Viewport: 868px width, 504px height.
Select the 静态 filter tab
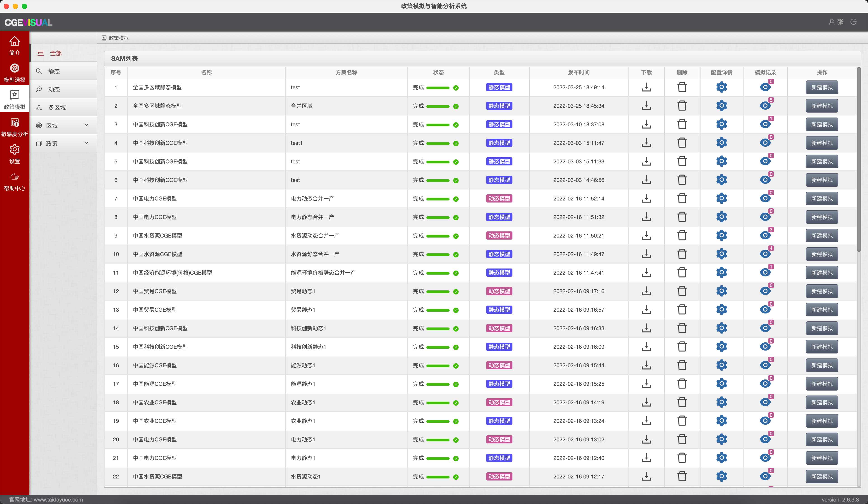pos(54,71)
